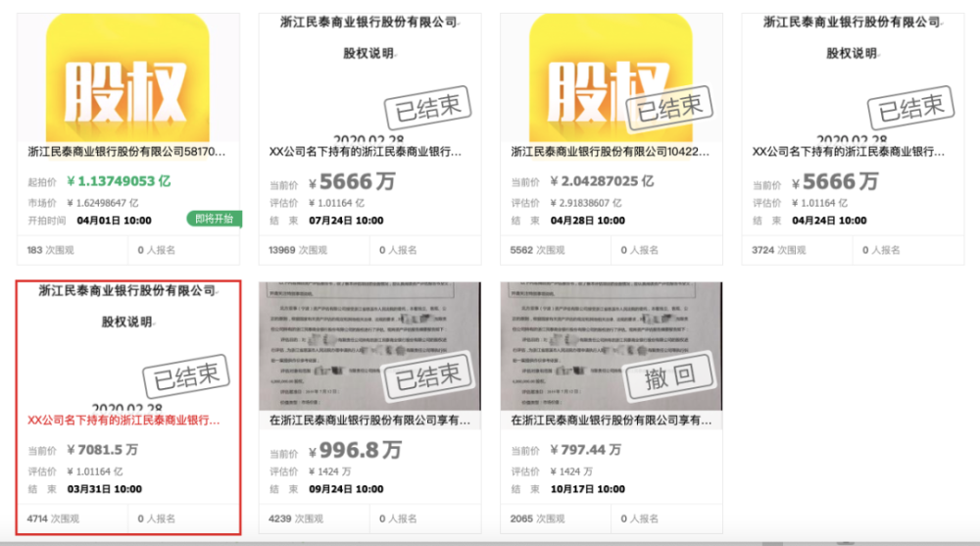Open the yellow 股权 thumbnail of the 10422 listing
This screenshot has width=980, height=546.
click(612, 78)
